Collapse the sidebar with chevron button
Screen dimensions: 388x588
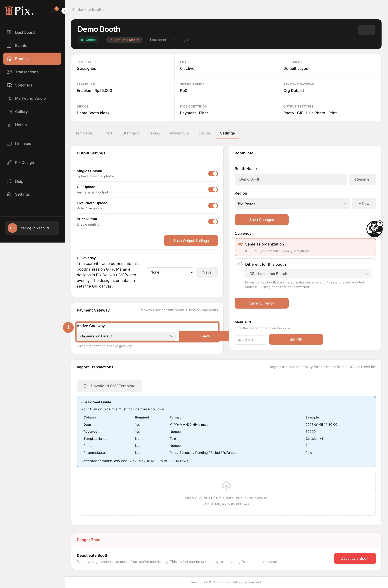[65, 11]
